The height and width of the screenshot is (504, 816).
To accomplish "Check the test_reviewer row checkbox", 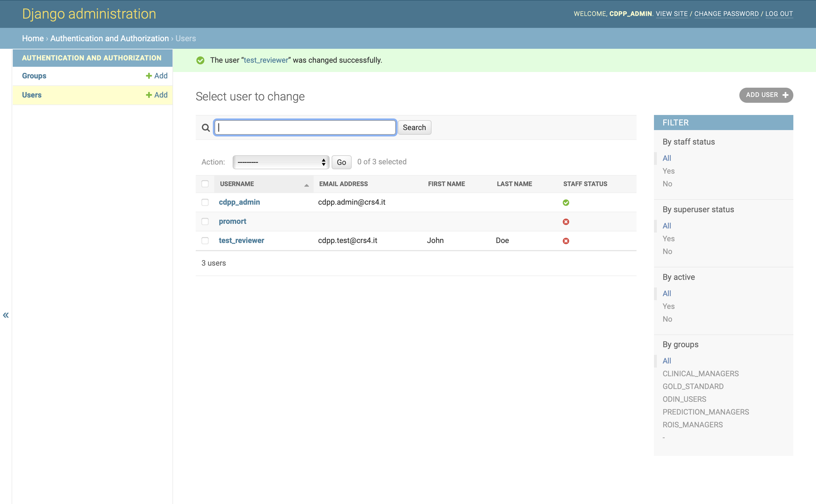I will 205,241.
